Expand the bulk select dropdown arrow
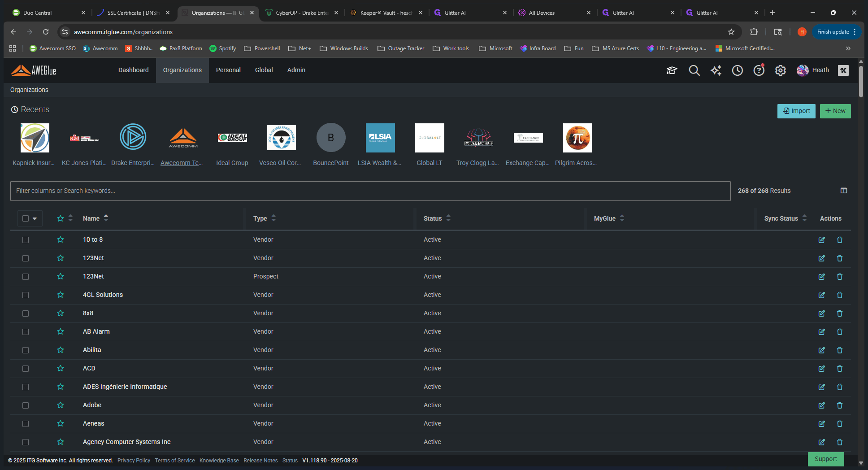Screen dimensions: 868x470 [35, 218]
